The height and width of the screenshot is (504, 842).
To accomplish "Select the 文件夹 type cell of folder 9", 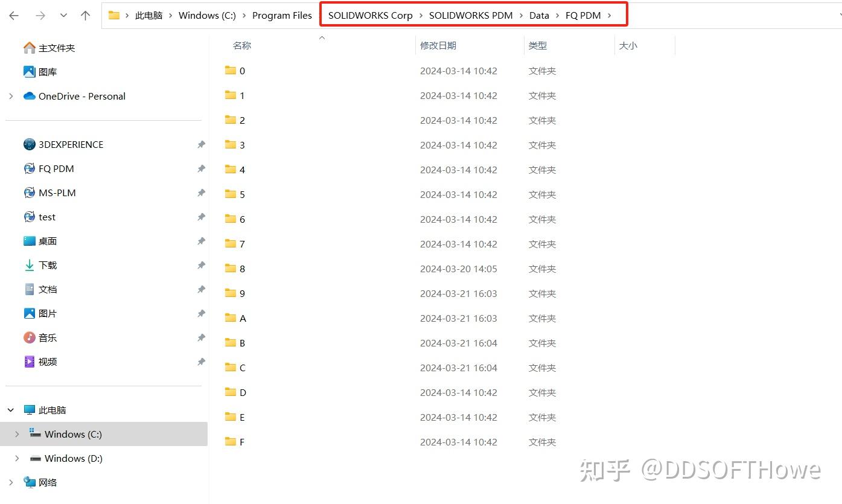I will pyautogui.click(x=543, y=293).
